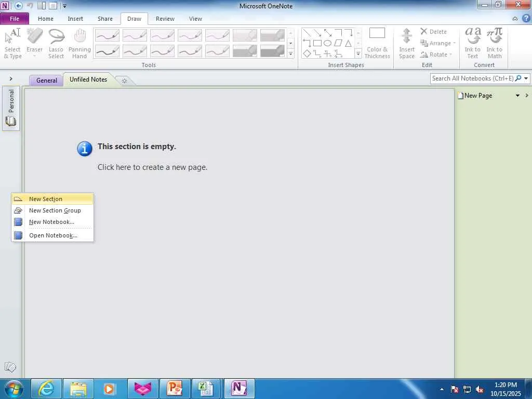532x399 pixels.
Task: Activate the Lasso Select tool
Action: pos(56,44)
